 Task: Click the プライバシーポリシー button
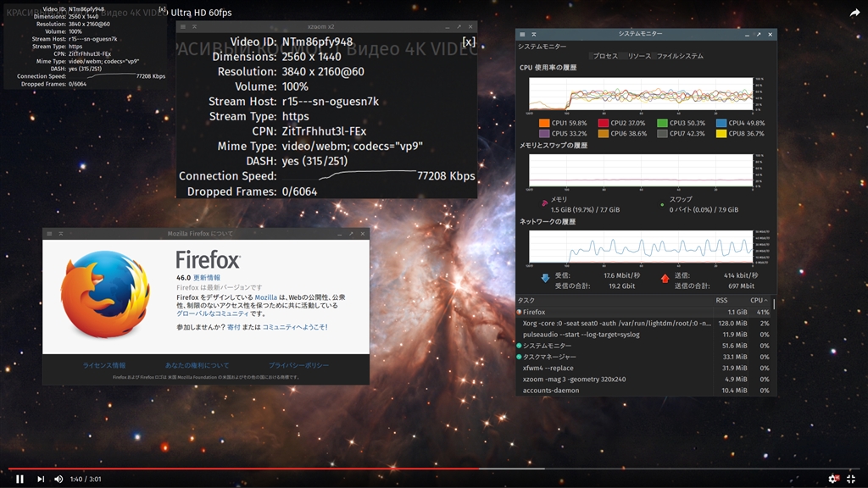298,365
